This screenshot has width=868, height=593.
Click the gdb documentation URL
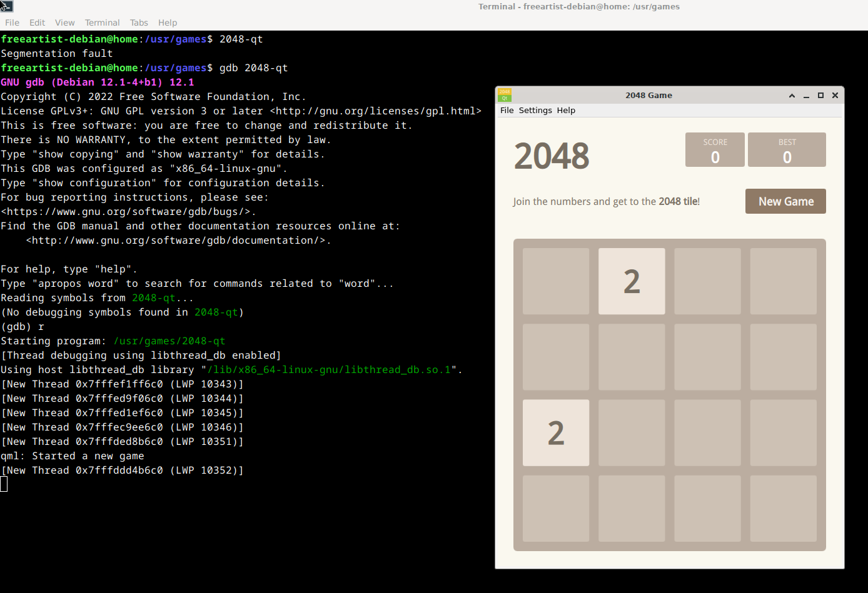click(x=175, y=240)
